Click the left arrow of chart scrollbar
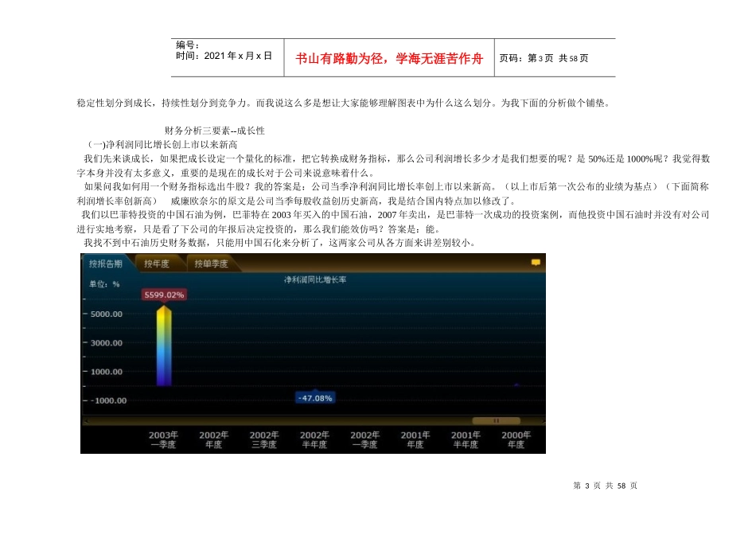756x535 pixels. (86, 421)
